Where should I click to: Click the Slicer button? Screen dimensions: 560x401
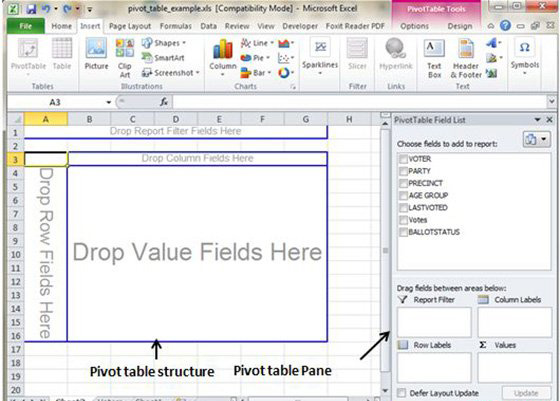pos(357,54)
